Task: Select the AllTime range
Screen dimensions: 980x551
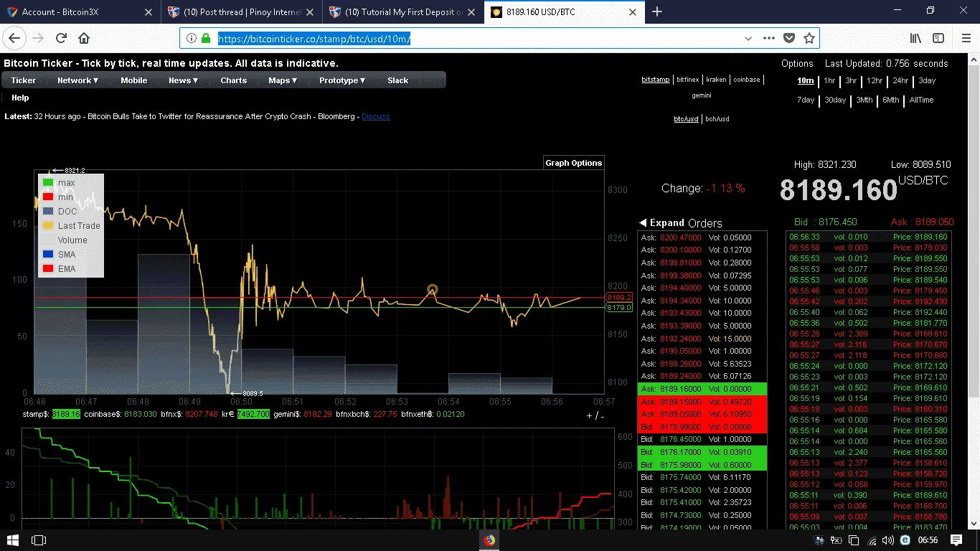Action: tap(922, 100)
